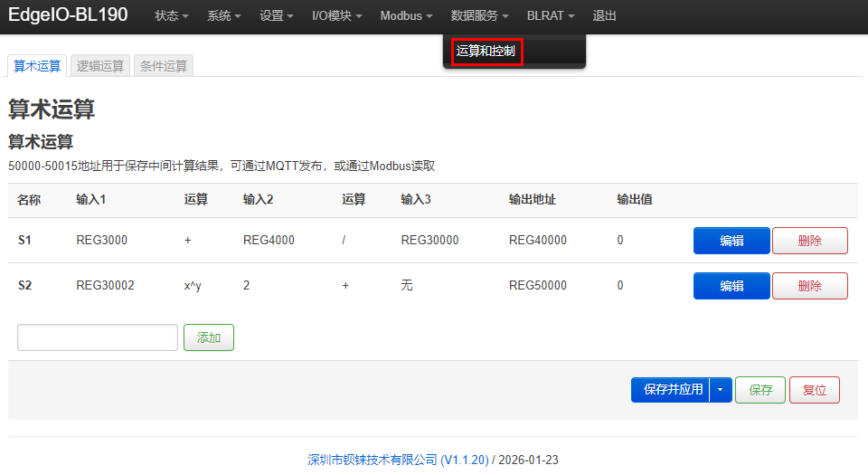Open the 状态 dropdown menu
The height and width of the screenshot is (475, 868).
[x=171, y=15]
